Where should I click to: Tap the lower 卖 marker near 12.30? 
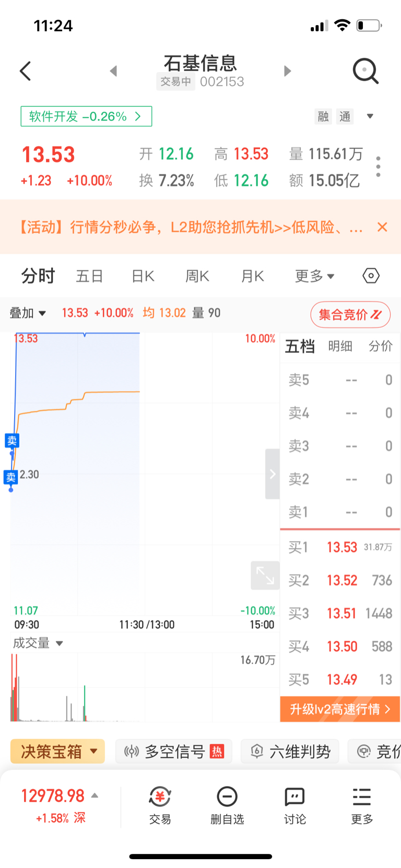[11, 477]
